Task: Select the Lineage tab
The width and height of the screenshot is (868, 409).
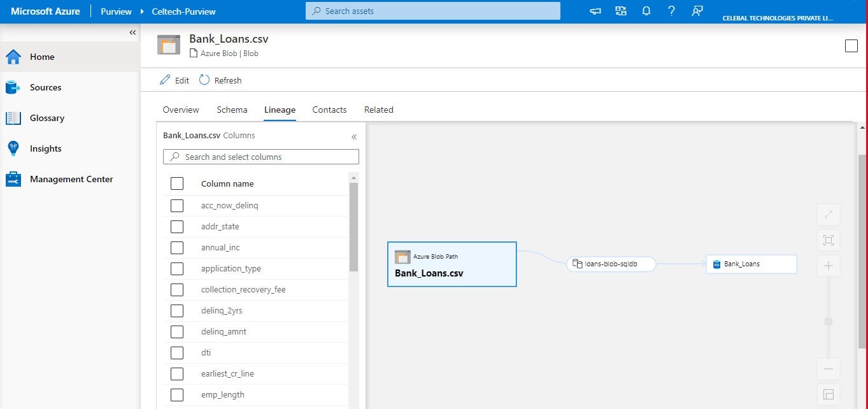Action: pos(280,110)
